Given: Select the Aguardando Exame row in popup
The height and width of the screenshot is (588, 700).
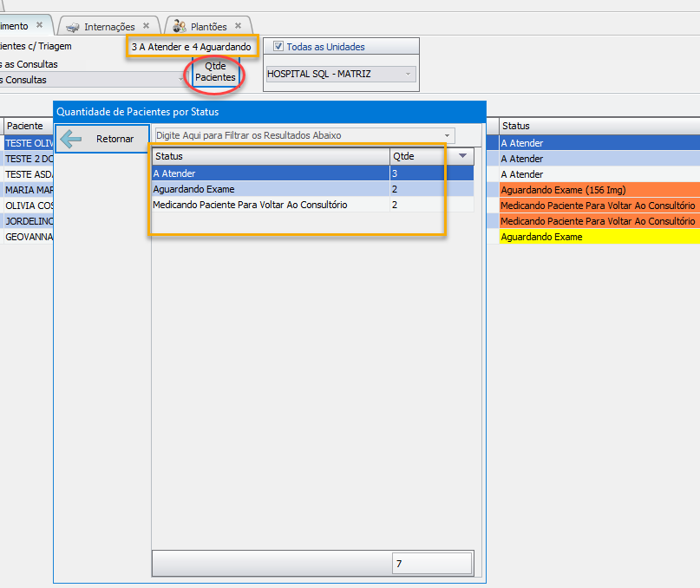Looking at the screenshot, I should tap(269, 189).
